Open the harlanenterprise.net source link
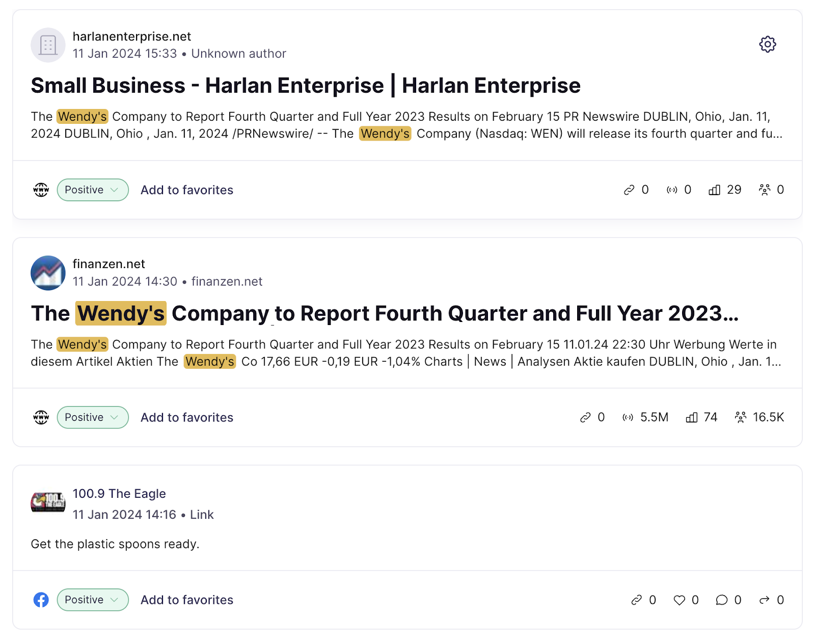 131,36
